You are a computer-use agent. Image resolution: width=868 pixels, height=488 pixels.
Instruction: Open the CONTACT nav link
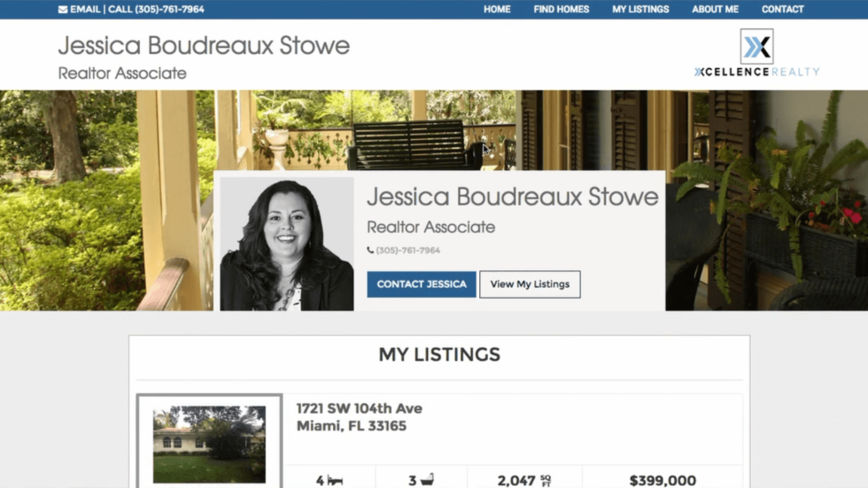coord(783,10)
